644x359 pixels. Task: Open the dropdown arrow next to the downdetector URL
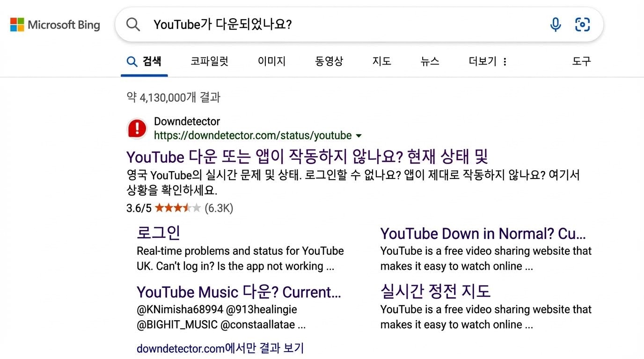(359, 136)
